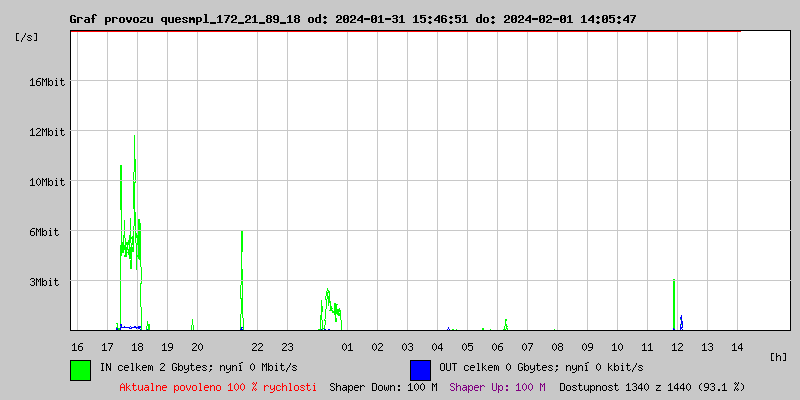Click the hour 23 label on x-axis
This screenshot has width=800, height=400.
point(287,346)
